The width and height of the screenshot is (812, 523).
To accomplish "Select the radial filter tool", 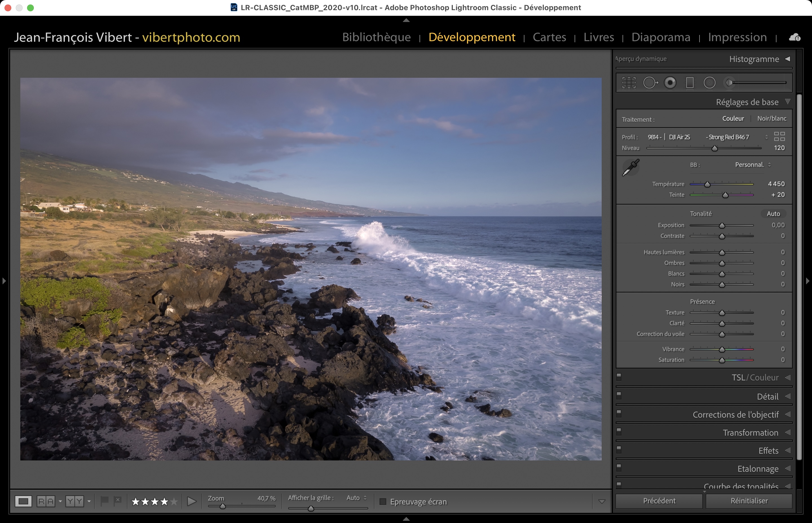I will pyautogui.click(x=709, y=83).
